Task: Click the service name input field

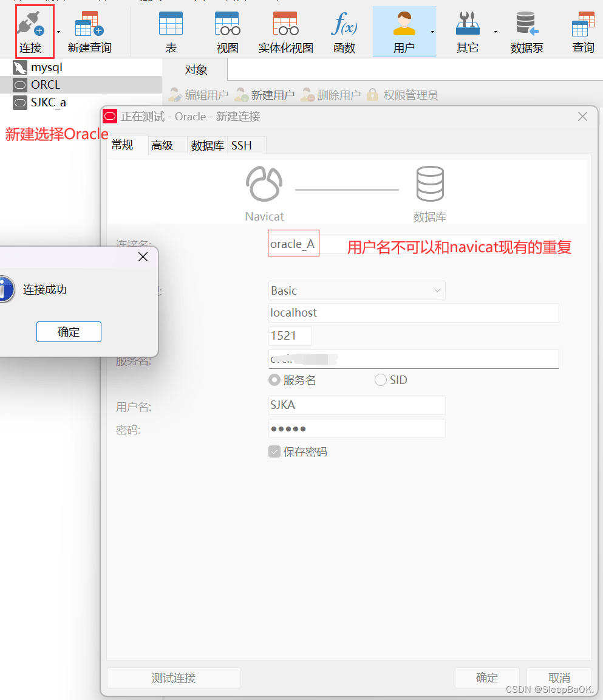Action: tap(414, 359)
